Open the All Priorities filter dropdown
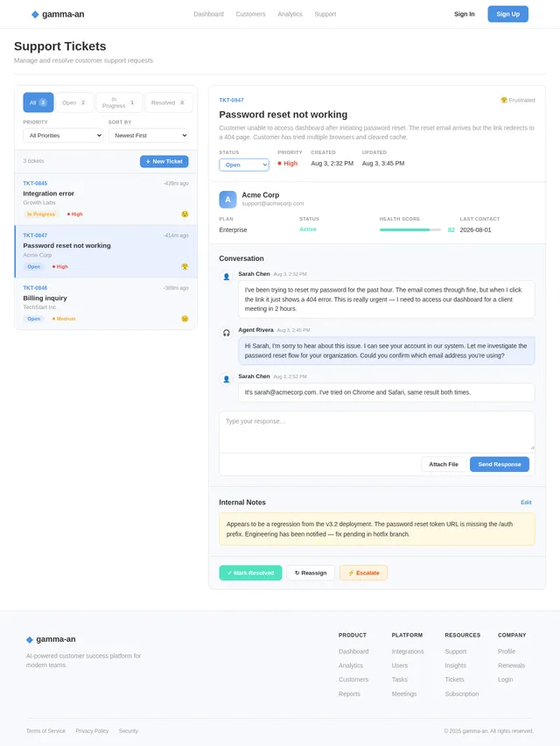Image resolution: width=560 pixels, height=746 pixels. pos(63,136)
